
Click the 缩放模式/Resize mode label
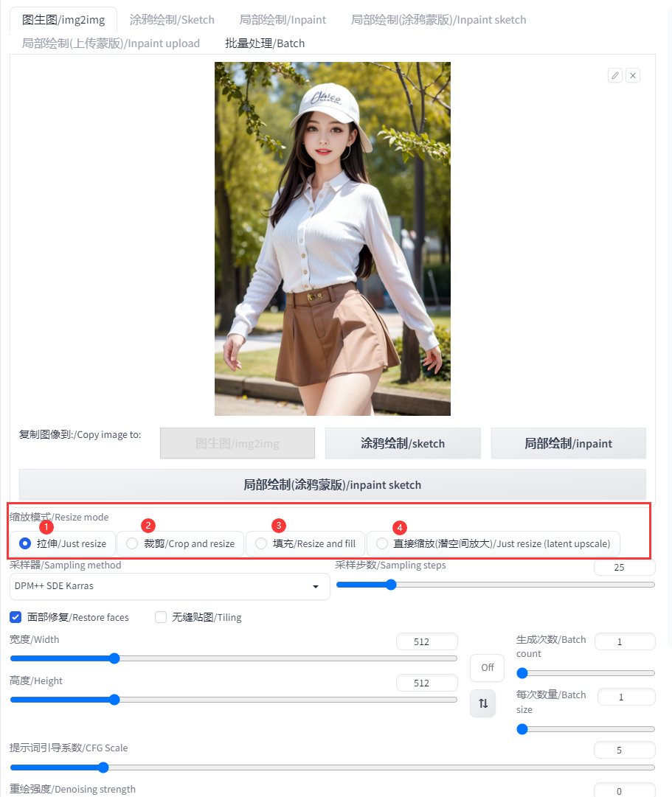click(59, 517)
